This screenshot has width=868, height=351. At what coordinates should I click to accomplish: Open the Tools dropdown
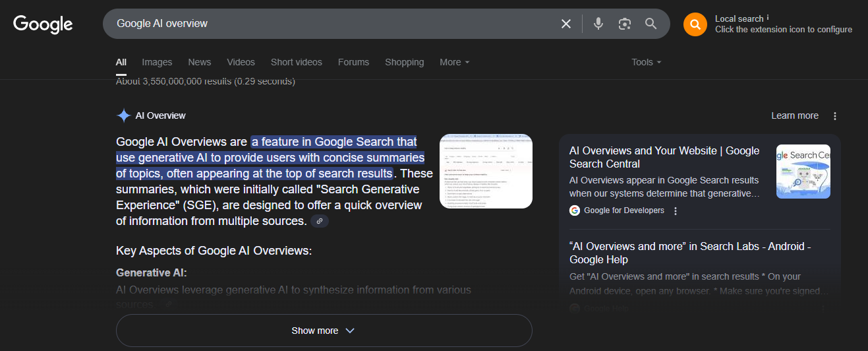[646, 62]
